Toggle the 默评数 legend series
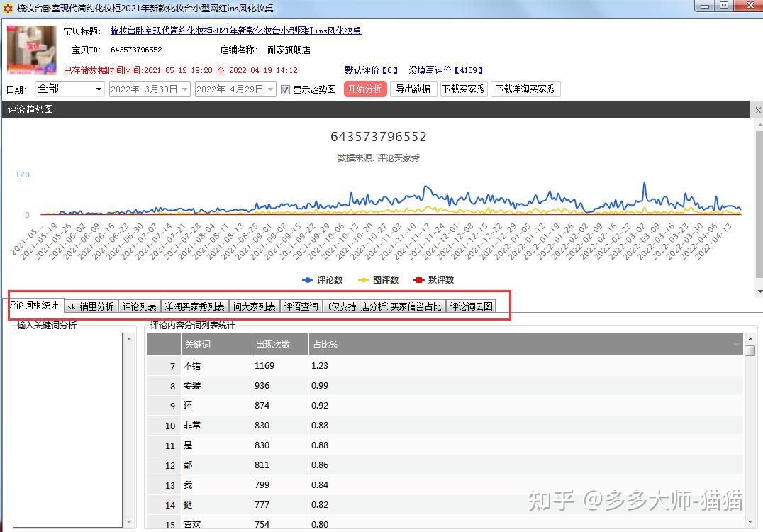 click(433, 280)
